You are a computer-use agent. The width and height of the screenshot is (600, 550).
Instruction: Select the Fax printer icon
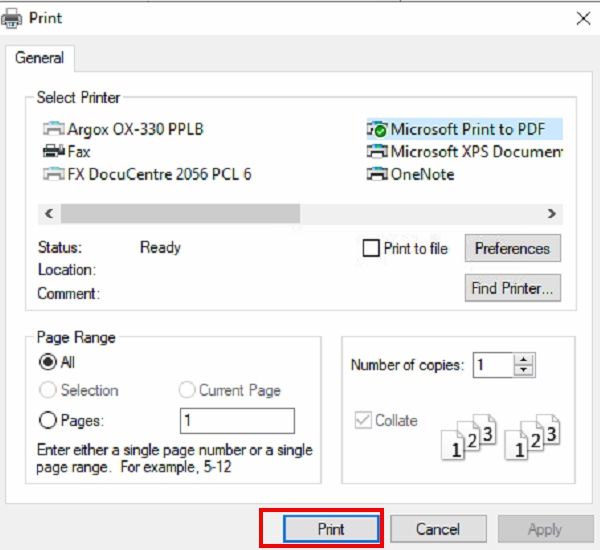point(54,152)
